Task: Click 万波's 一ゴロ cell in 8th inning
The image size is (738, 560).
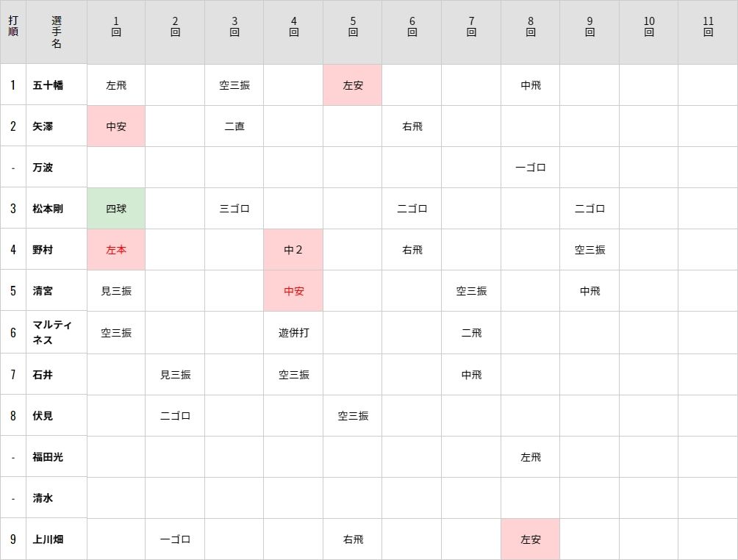Action: tap(531, 168)
